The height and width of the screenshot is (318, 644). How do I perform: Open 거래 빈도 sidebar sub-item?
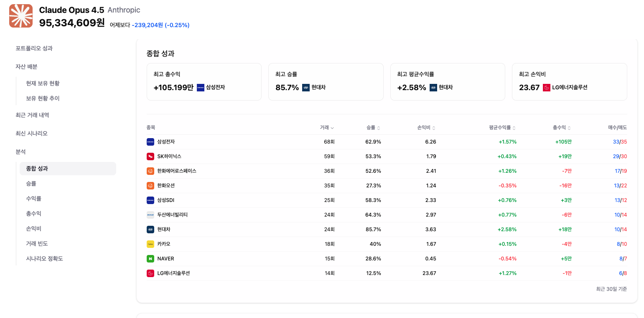coord(37,244)
